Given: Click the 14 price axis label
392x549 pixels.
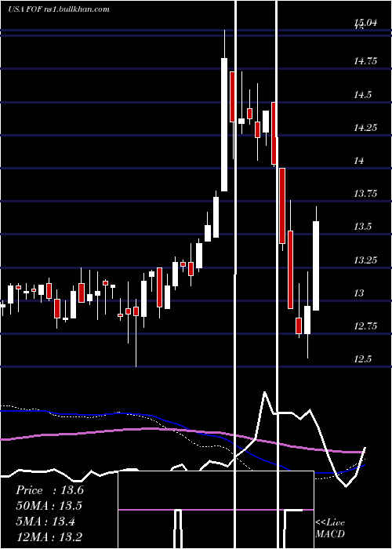Looking at the screenshot, I should 359,161.
